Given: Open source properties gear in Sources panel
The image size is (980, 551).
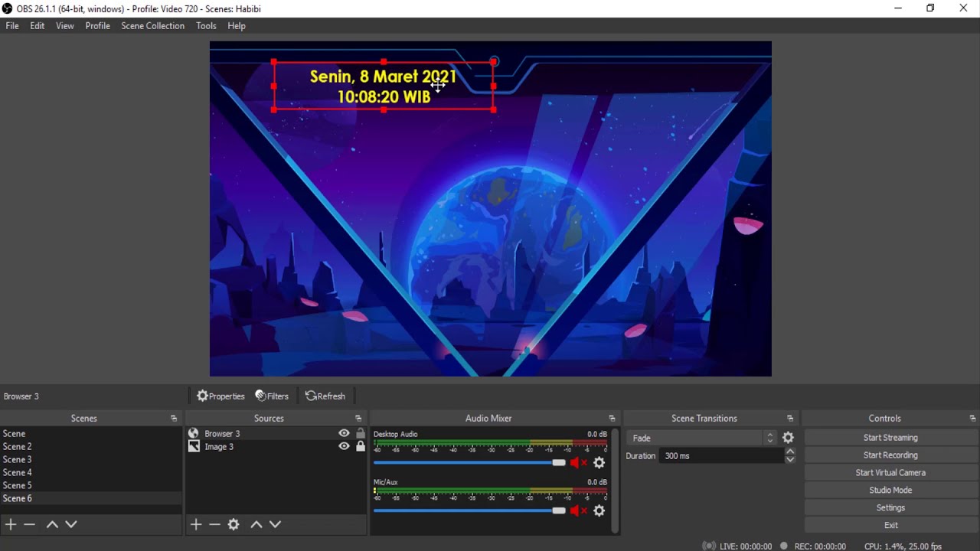Looking at the screenshot, I should [x=234, y=524].
